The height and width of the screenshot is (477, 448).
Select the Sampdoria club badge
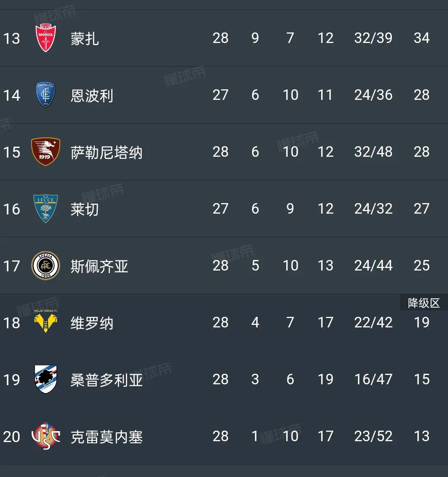(45, 379)
